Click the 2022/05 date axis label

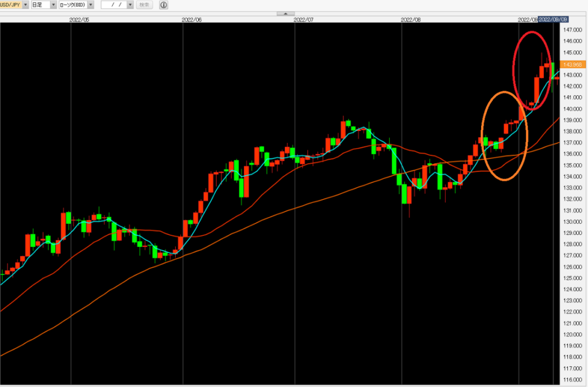tap(79, 19)
